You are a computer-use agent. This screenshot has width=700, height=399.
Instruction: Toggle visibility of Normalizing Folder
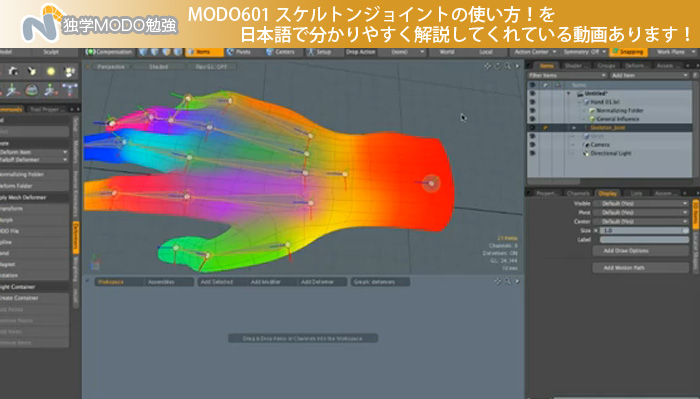[532, 111]
